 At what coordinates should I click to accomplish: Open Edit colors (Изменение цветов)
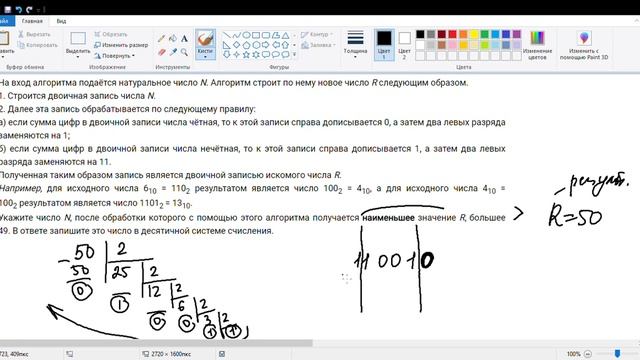click(x=537, y=44)
